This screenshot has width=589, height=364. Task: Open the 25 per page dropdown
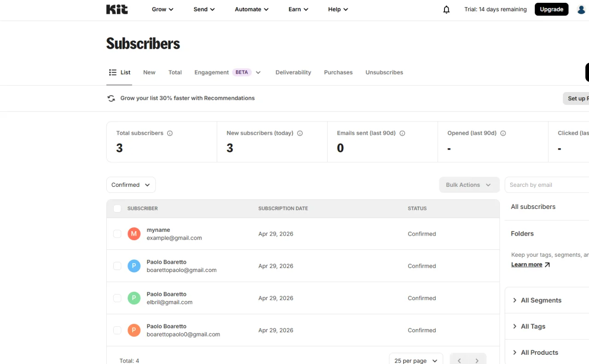416,361
